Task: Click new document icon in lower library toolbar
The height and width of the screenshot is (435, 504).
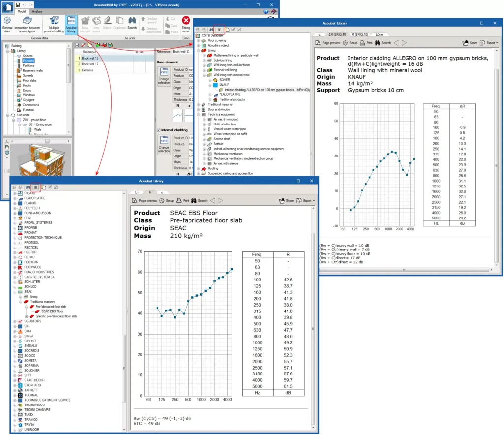Action: [44, 187]
